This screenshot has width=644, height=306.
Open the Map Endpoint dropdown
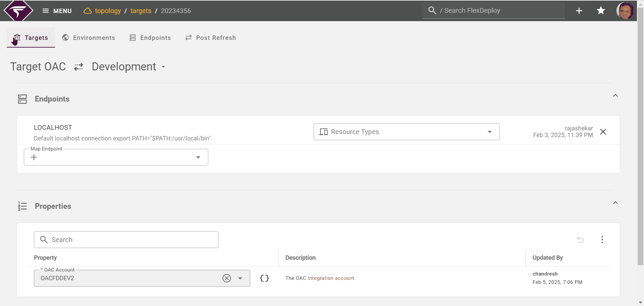pyautogui.click(x=116, y=157)
